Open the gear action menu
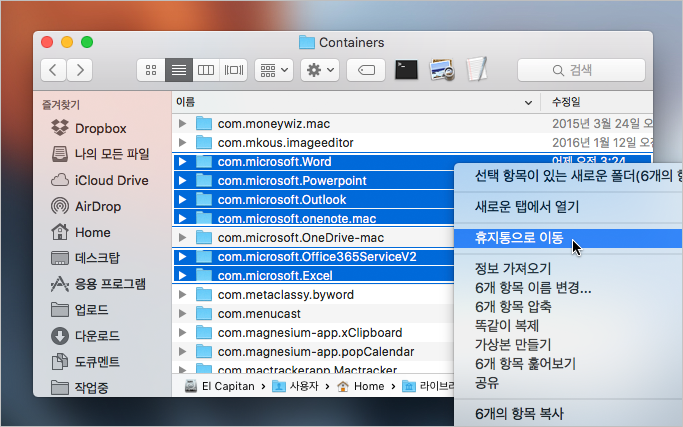The height and width of the screenshot is (427, 683). 320,70
